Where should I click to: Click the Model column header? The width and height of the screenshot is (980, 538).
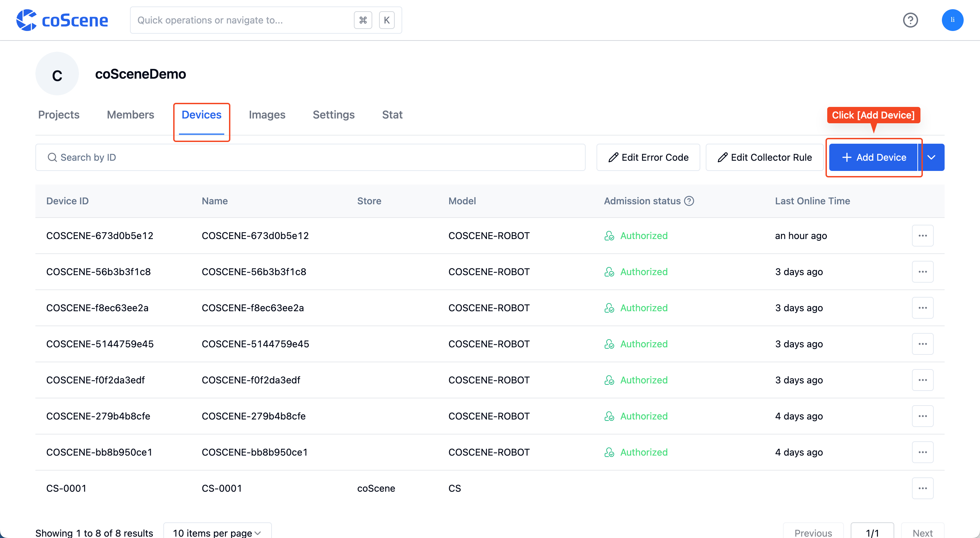click(x=462, y=201)
